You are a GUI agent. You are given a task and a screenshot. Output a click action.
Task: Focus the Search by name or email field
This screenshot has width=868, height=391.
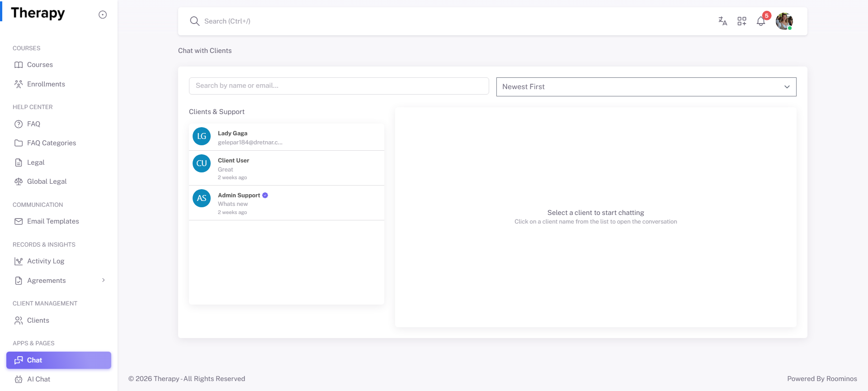339,86
